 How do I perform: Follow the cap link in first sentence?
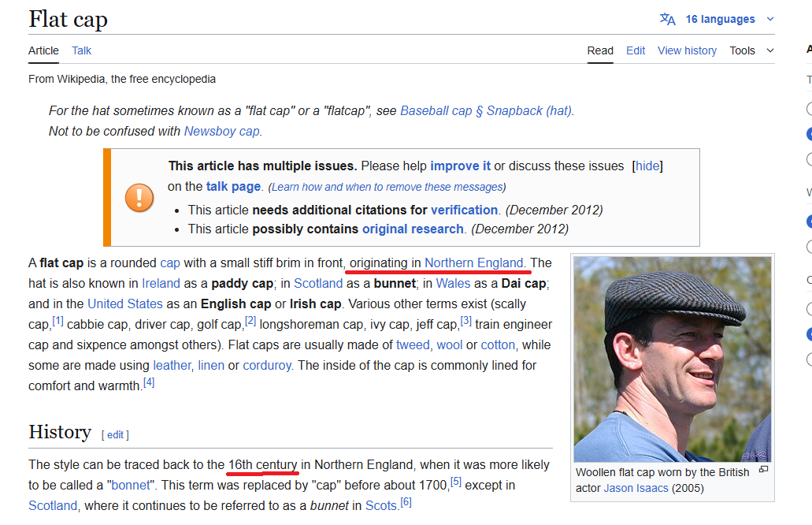[x=170, y=263]
